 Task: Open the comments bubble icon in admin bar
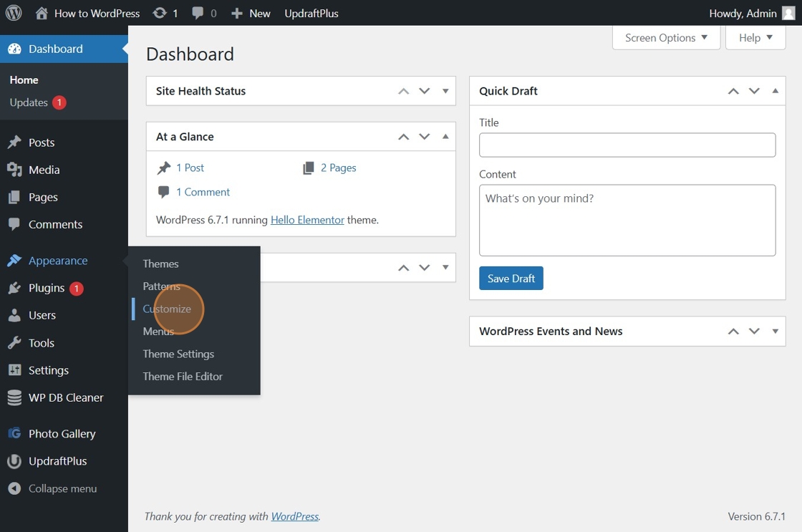click(198, 13)
